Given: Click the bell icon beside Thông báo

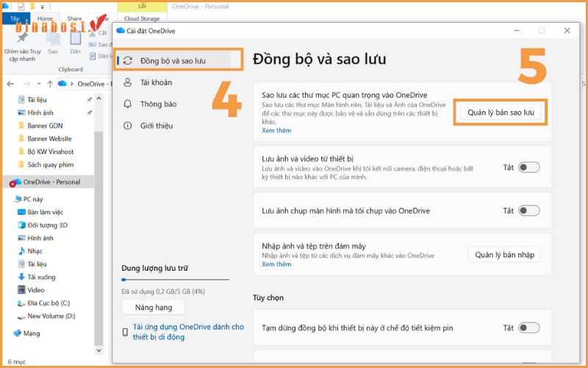Looking at the screenshot, I should pyautogui.click(x=127, y=104).
